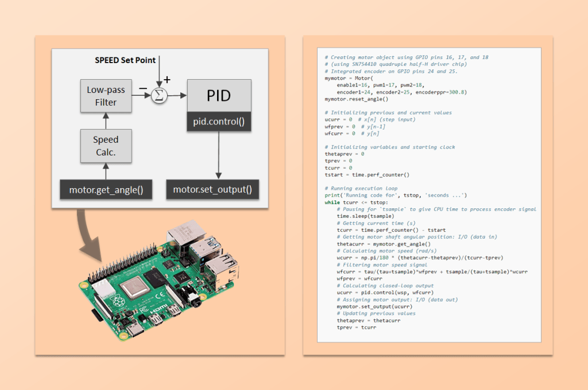Click comment 'Initializing variables and starting clock'

[x=390, y=147]
